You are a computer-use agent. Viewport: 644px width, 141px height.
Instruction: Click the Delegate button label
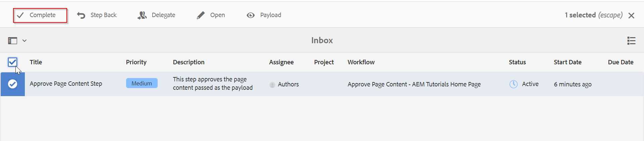[163, 15]
